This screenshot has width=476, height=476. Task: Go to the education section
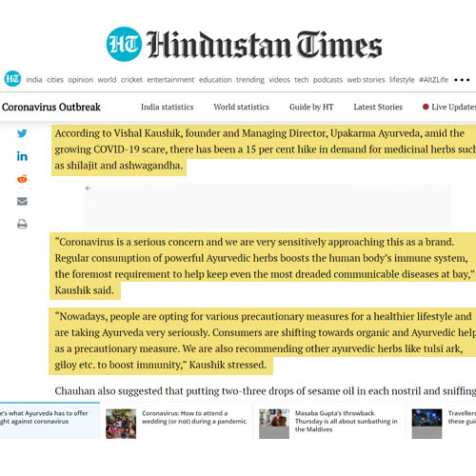tap(215, 79)
